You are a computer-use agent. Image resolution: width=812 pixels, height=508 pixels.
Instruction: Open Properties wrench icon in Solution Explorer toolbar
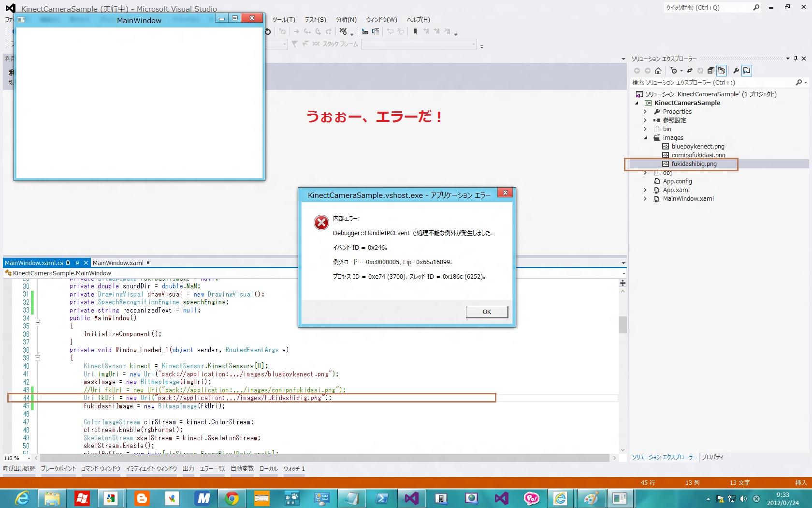[x=736, y=71]
